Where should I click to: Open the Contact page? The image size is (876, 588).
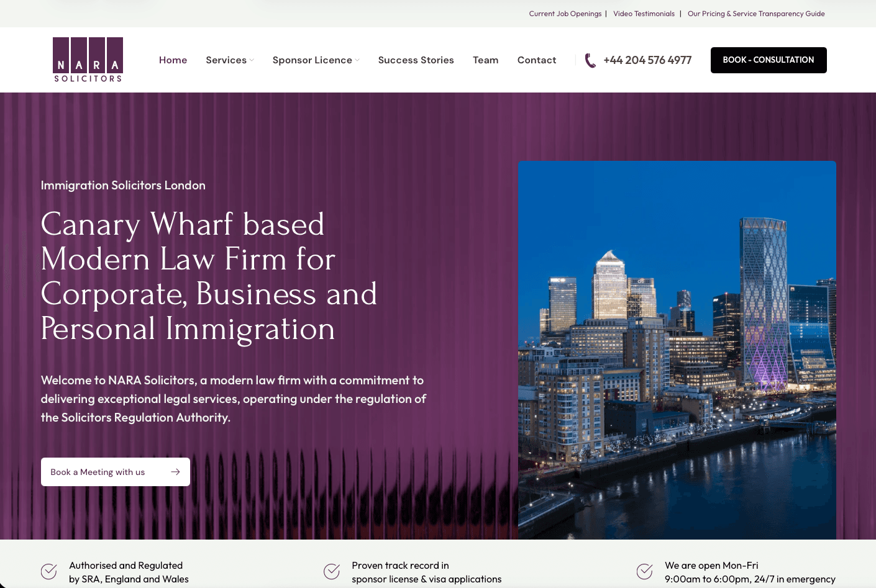pyautogui.click(x=537, y=60)
